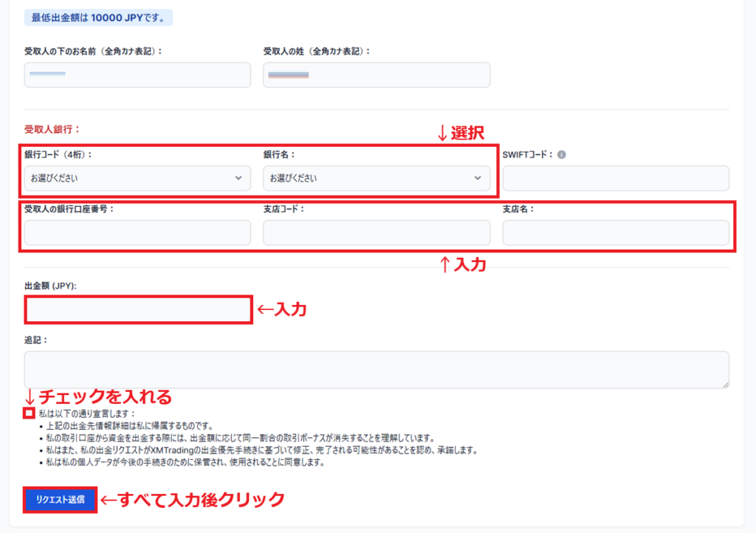Click inside the 追記 comment textarea
Viewport: 756px width, 533px height.
[378, 368]
